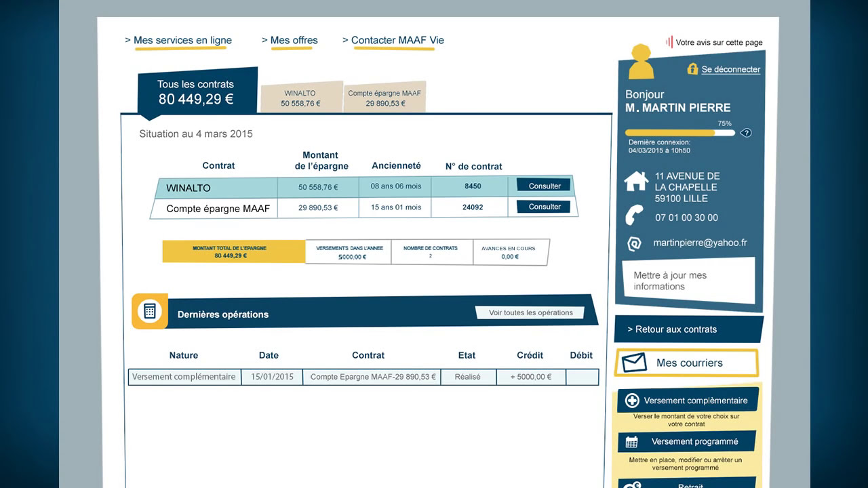868x488 pixels.
Task: Open Mes courriers
Action: coord(687,363)
